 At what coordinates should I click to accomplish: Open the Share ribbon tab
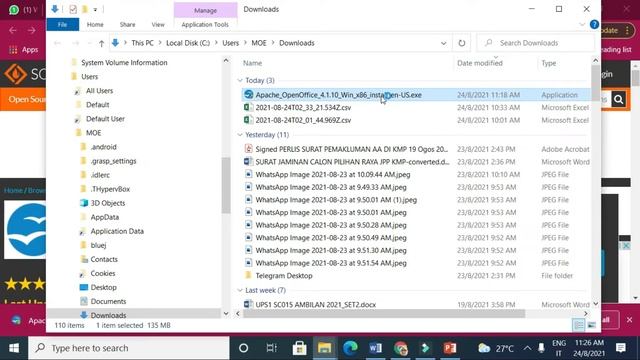(127, 24)
